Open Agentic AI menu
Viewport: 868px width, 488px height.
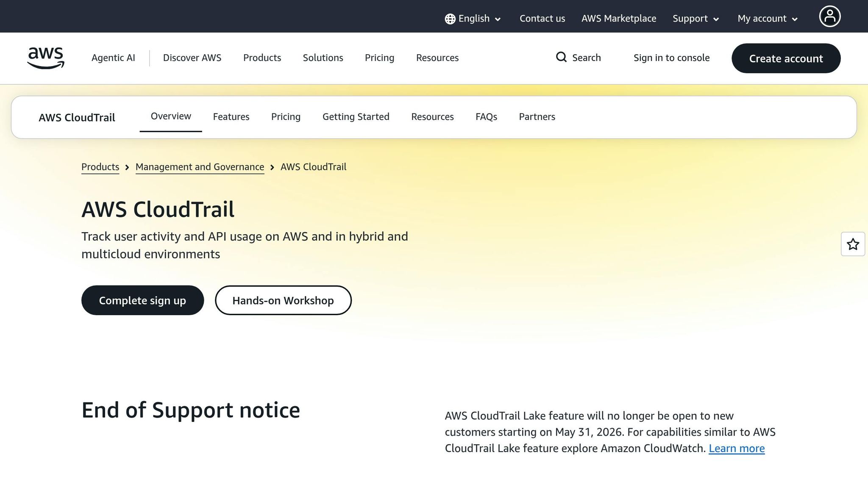coord(113,58)
